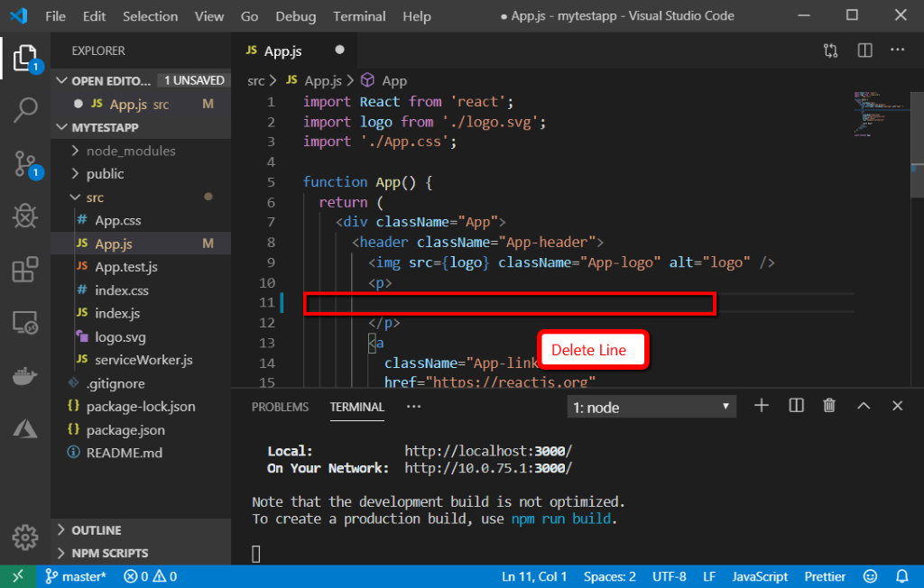Click LF end of line sequence
Image resolution: width=924 pixels, height=588 pixels.
pos(709,576)
